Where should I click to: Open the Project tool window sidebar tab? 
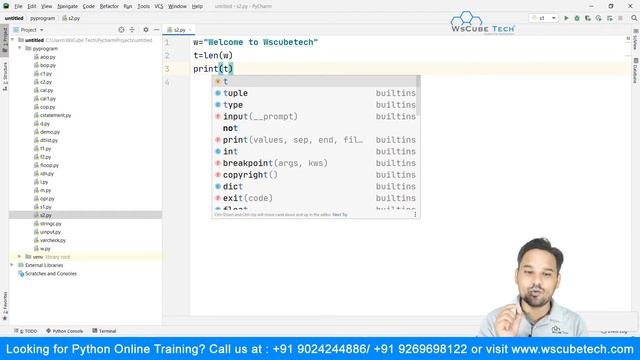(x=4, y=40)
